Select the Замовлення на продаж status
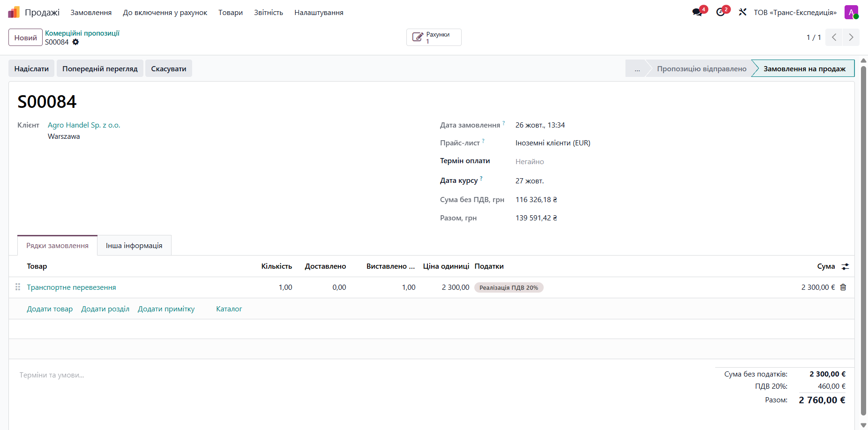868x430 pixels. 804,68
